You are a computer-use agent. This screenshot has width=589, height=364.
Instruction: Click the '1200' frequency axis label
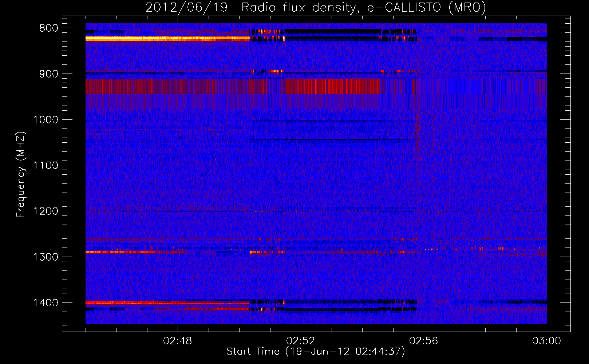[x=46, y=211]
